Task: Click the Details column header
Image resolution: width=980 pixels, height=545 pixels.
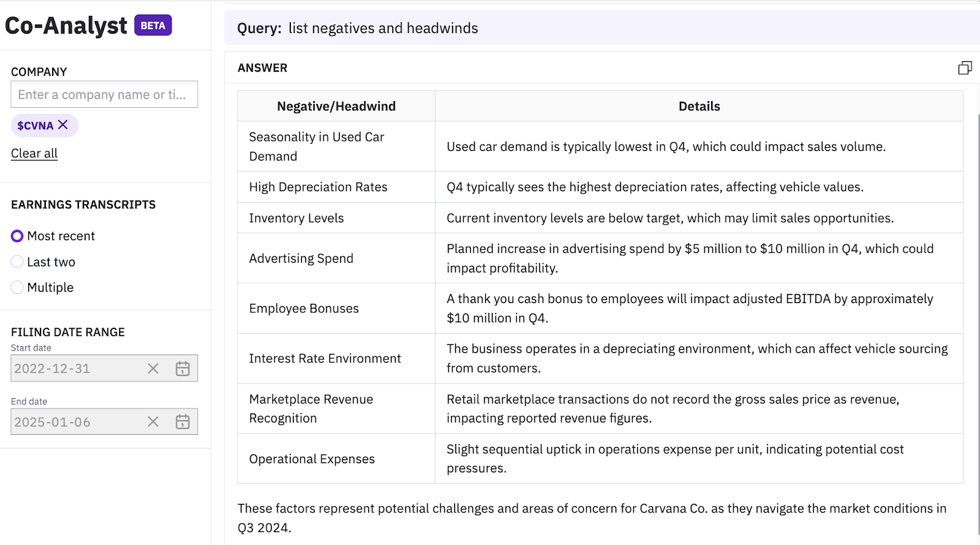Action: coord(699,107)
